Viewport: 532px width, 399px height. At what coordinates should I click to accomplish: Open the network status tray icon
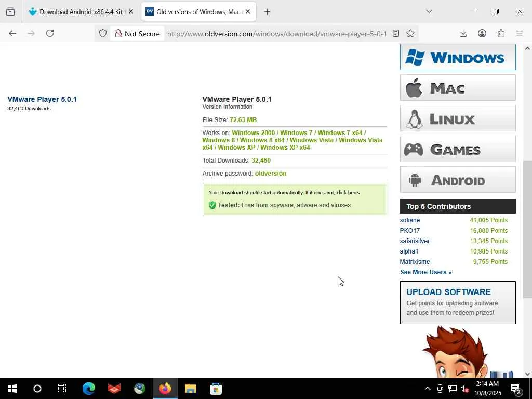(x=453, y=389)
